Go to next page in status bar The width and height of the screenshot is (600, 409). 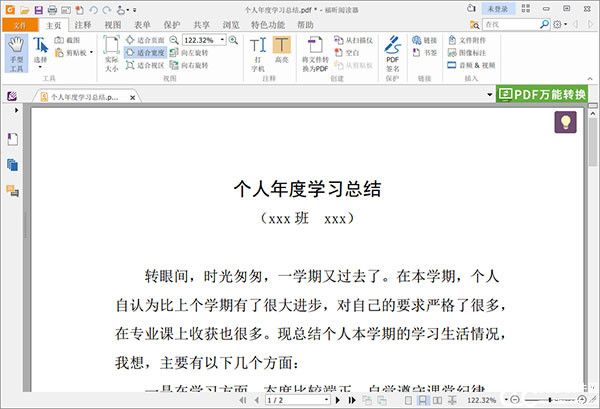pyautogui.click(x=338, y=400)
